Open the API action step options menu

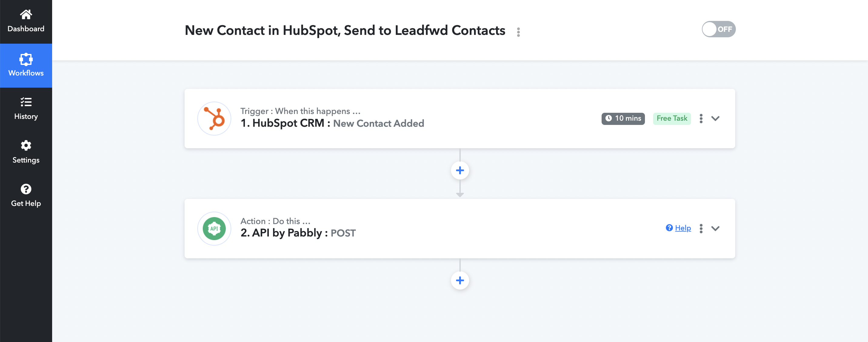click(701, 228)
